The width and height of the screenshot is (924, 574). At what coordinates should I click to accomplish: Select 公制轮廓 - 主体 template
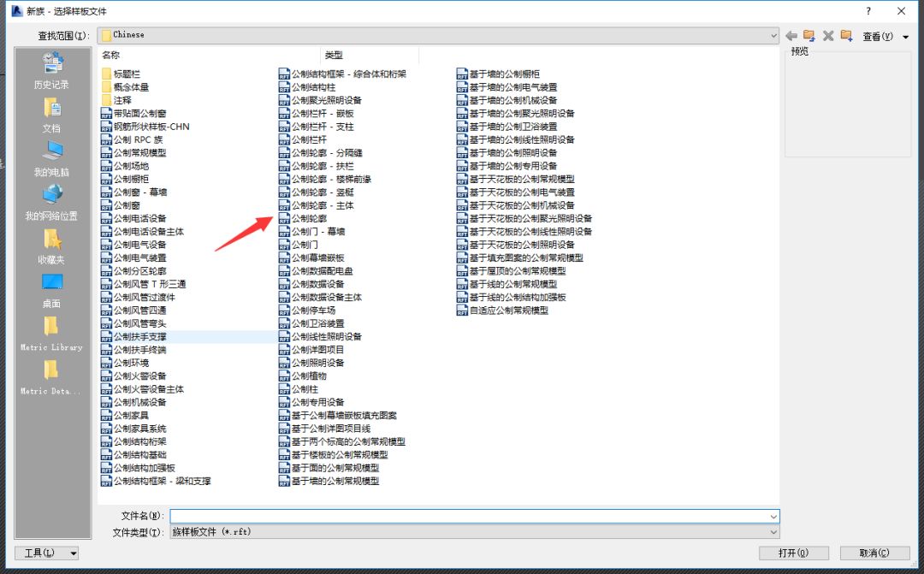click(316, 205)
